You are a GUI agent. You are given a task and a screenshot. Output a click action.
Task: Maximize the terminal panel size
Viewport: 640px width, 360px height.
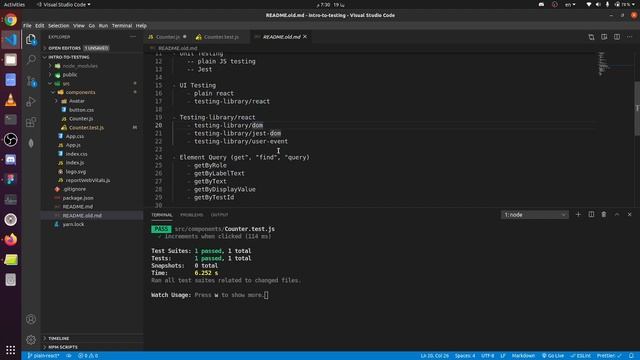click(x=617, y=214)
